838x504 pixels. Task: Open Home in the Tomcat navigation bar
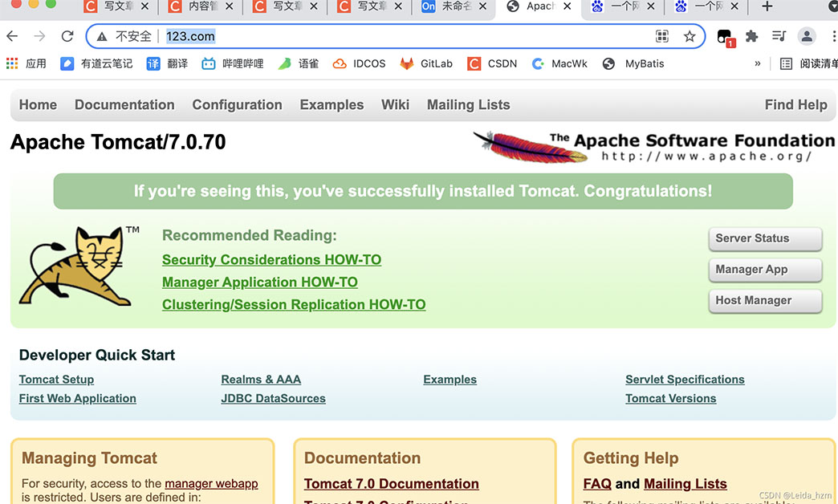[38, 105]
